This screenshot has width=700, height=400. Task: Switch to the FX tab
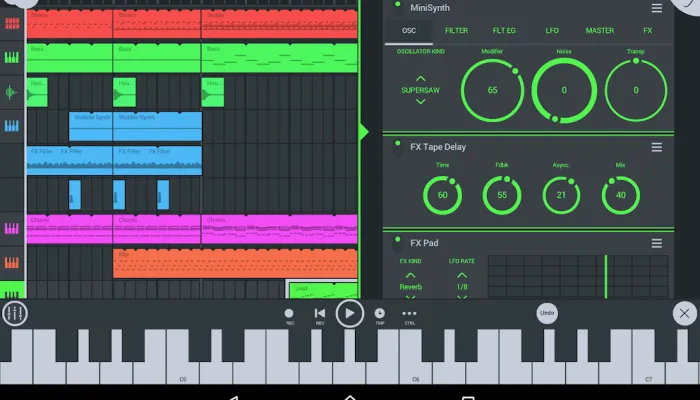pyautogui.click(x=647, y=31)
